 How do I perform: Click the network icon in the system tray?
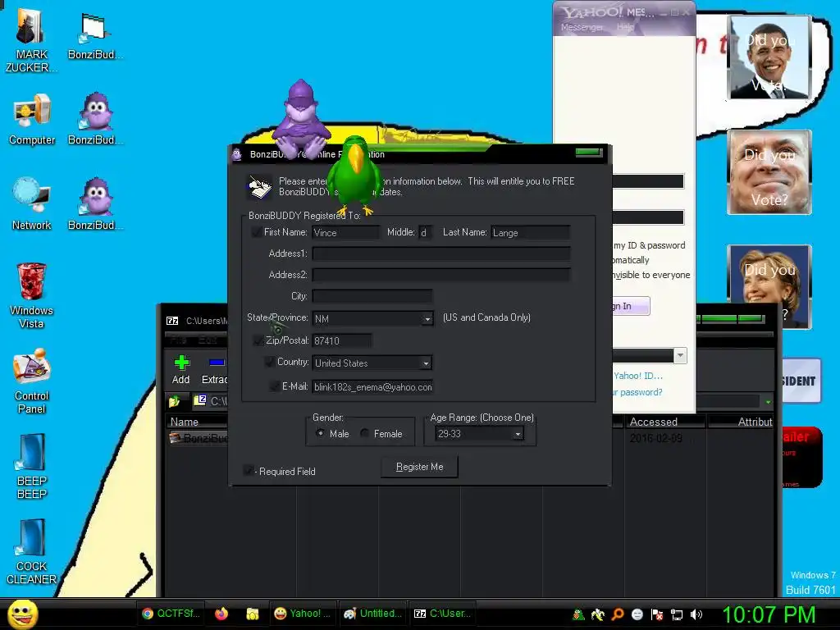tap(677, 614)
